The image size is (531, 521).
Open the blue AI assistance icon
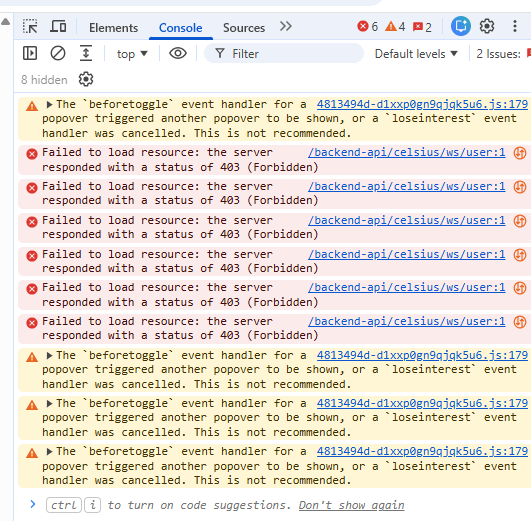(x=461, y=26)
